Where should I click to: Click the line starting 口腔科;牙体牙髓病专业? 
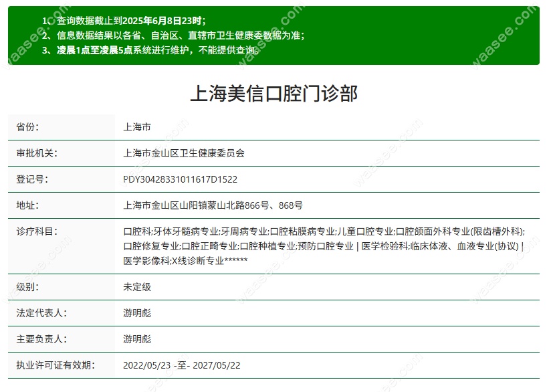pyautogui.click(x=324, y=231)
